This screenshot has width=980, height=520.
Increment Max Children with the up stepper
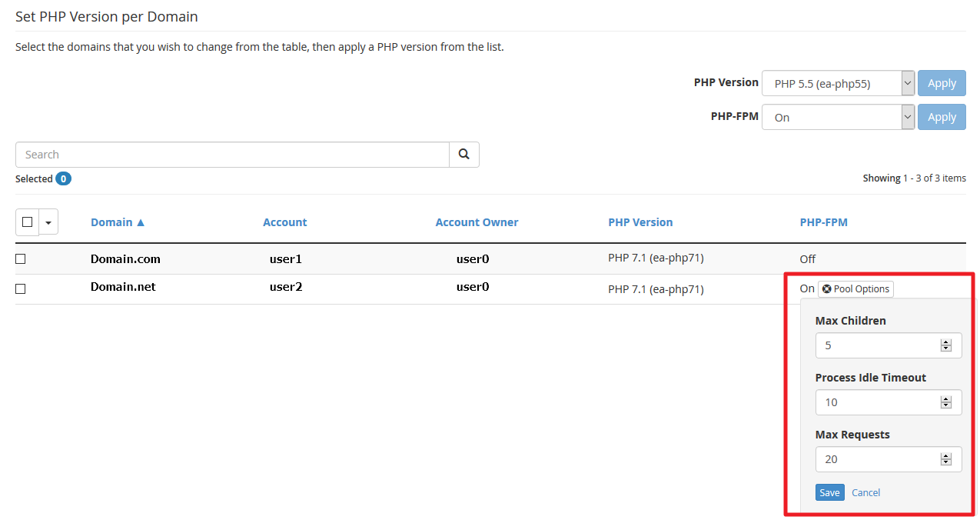point(945,342)
